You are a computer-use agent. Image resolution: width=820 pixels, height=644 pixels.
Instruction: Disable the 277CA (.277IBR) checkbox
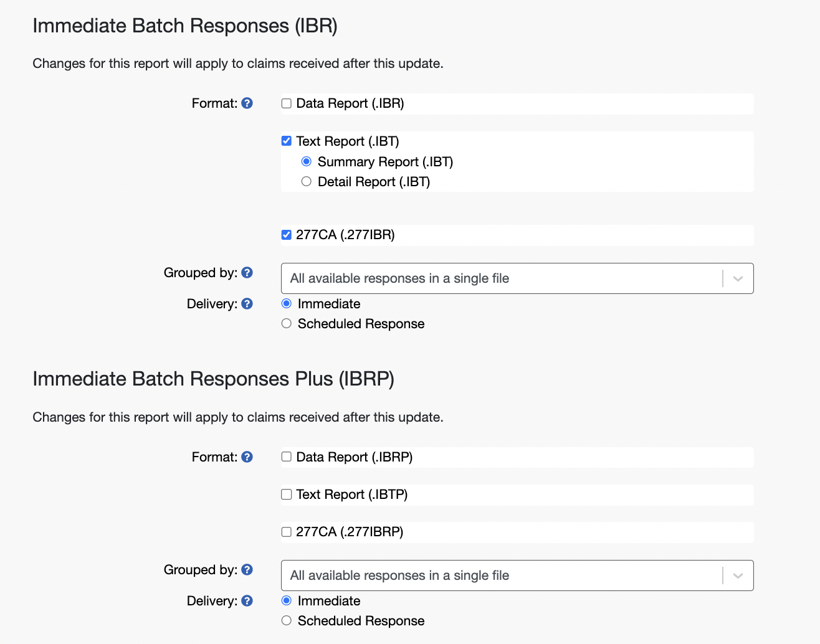point(287,235)
